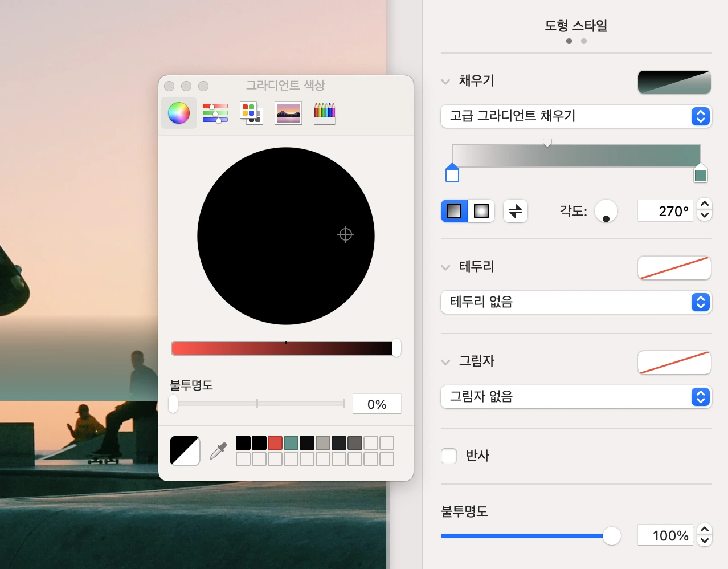Choose the first black saved swatch
Image resolution: width=728 pixels, height=569 pixels.
(243, 443)
